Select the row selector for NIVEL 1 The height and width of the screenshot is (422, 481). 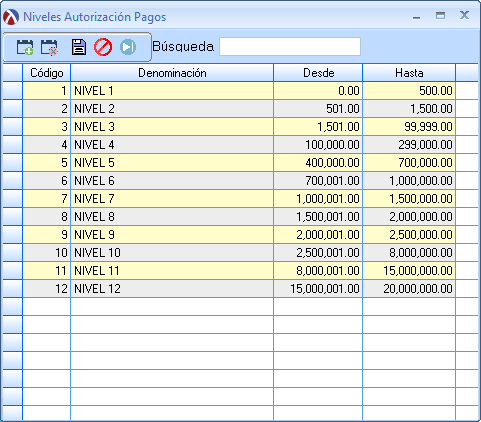(12, 91)
